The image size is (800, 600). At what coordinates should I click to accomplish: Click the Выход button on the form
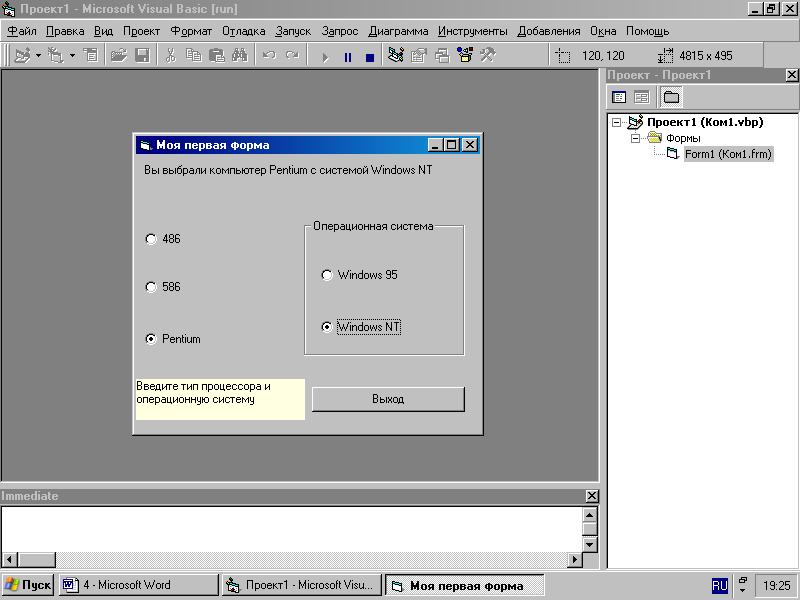[388, 399]
